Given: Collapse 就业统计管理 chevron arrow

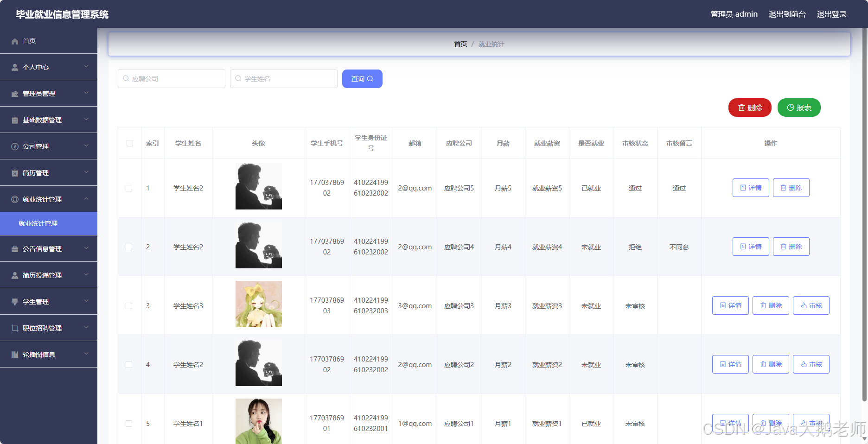Looking at the screenshot, I should [x=86, y=199].
